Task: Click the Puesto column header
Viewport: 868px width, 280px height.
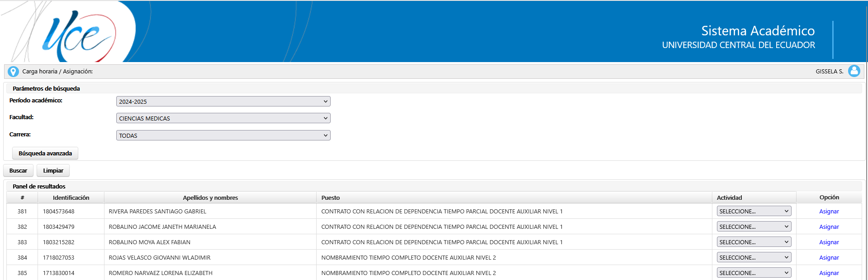Action: pos(514,198)
